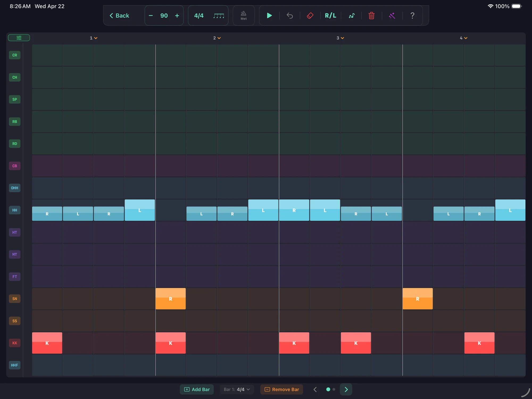Start playback with the play button

coord(269,15)
